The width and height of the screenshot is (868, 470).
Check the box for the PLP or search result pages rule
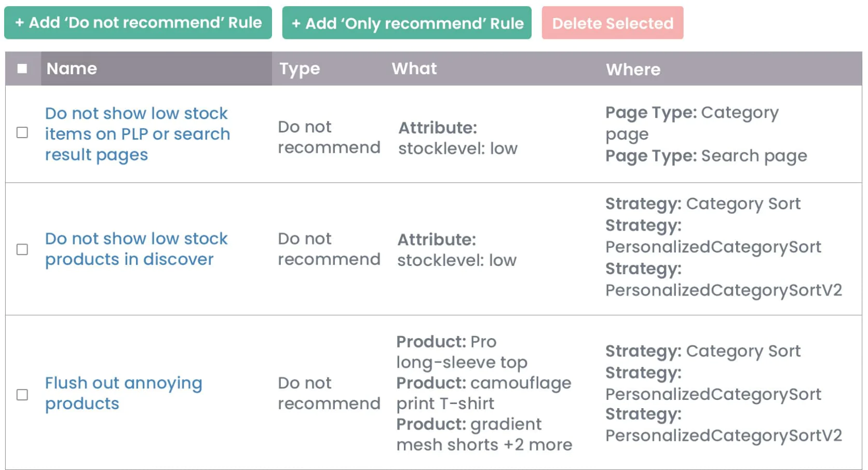(22, 133)
